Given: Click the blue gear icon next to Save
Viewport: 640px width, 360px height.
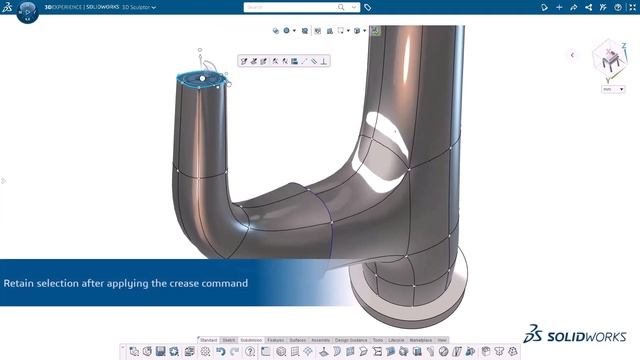Looking at the screenshot, I should (174, 351).
